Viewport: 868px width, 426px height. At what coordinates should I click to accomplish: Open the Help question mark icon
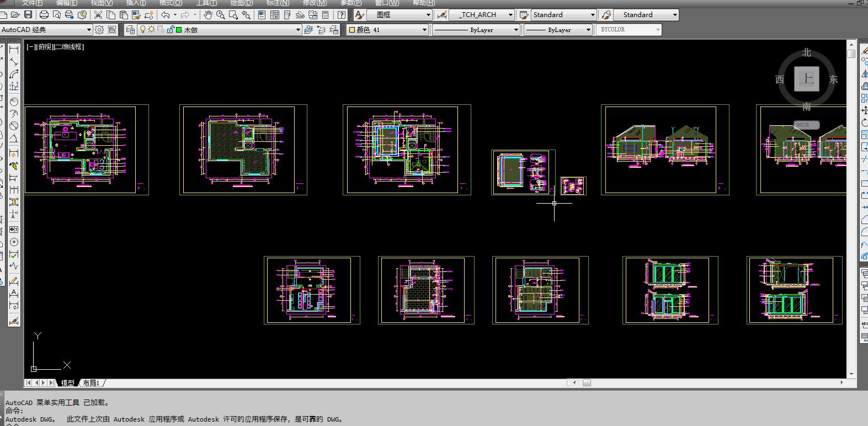pos(342,15)
